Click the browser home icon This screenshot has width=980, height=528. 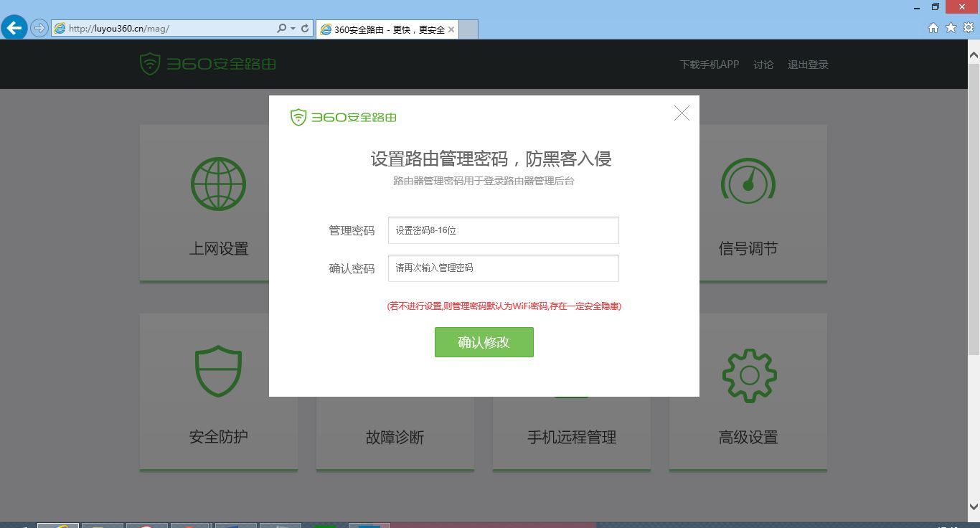click(933, 28)
